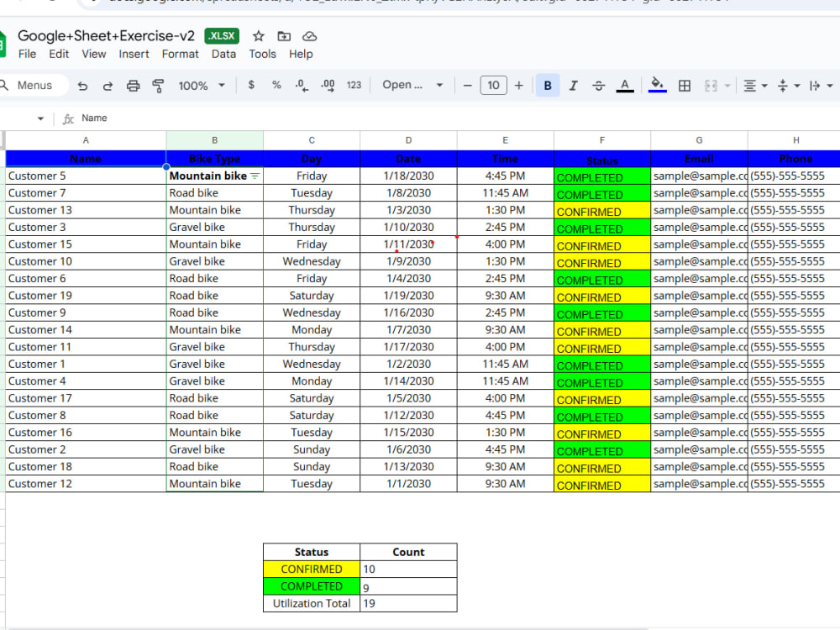Select summary table CONFIRMED label cell

tap(312, 569)
